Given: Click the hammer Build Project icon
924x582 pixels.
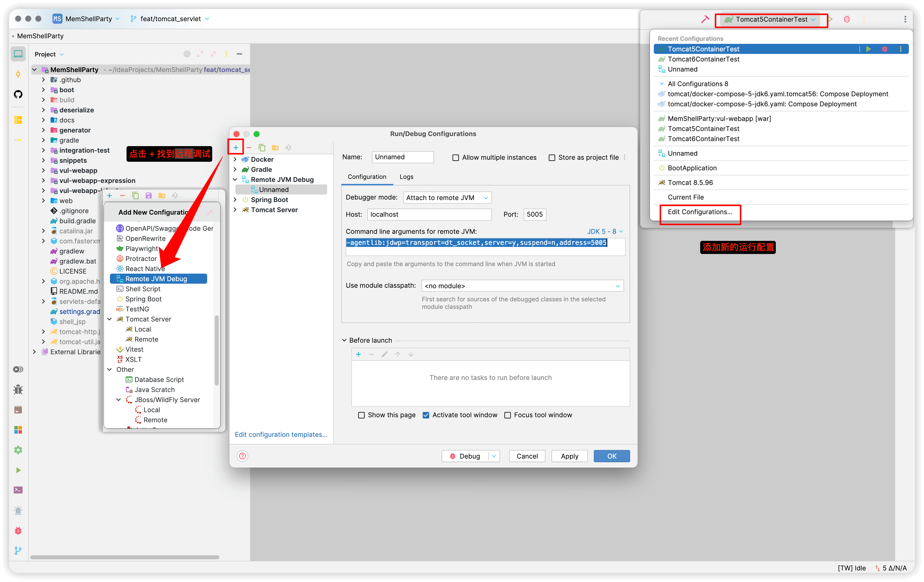Looking at the screenshot, I should [705, 19].
